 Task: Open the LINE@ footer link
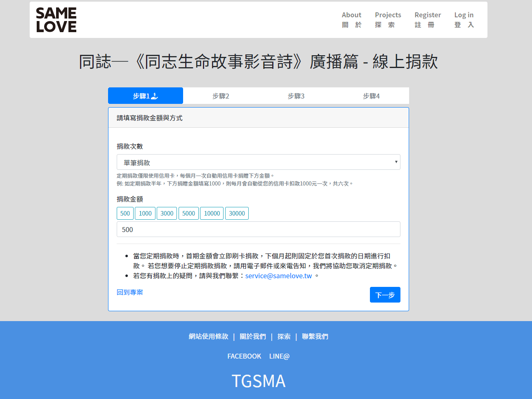[x=279, y=356]
